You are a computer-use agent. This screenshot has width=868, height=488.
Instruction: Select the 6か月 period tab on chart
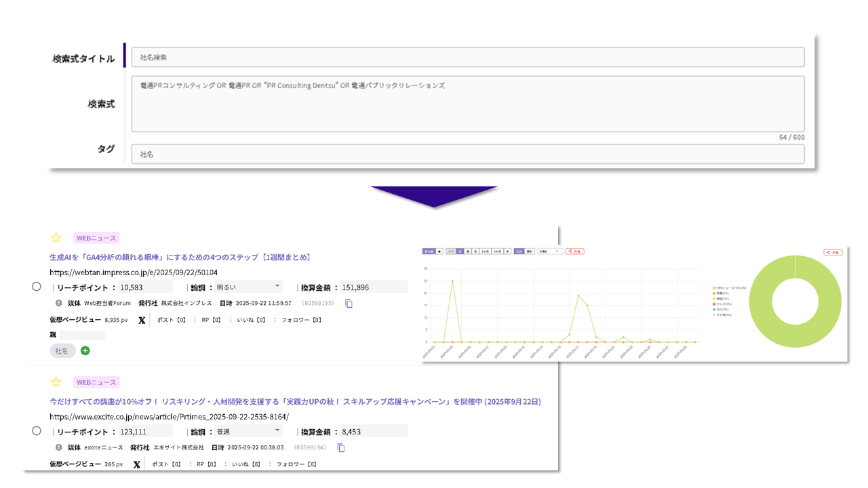(x=497, y=251)
